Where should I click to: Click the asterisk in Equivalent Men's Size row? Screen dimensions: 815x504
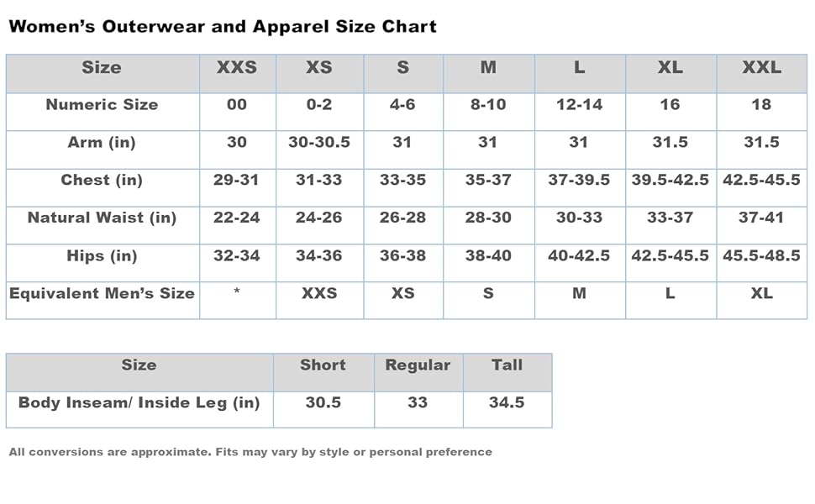point(236,291)
